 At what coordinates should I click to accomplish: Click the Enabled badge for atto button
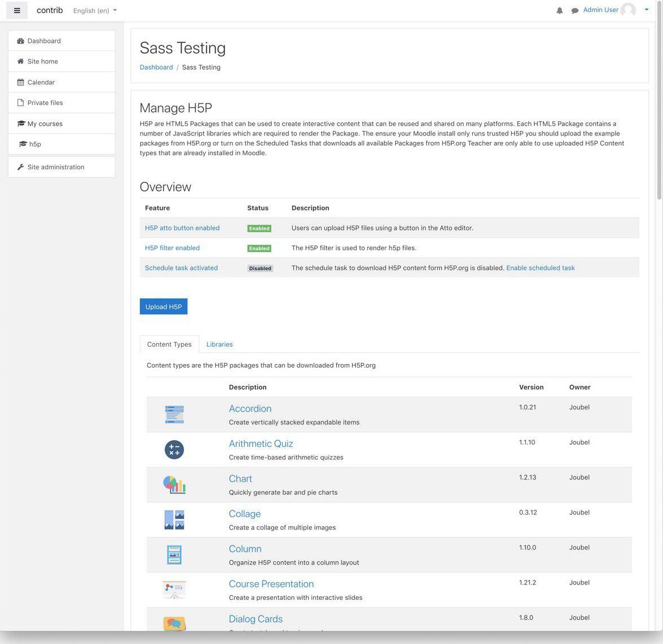click(259, 228)
